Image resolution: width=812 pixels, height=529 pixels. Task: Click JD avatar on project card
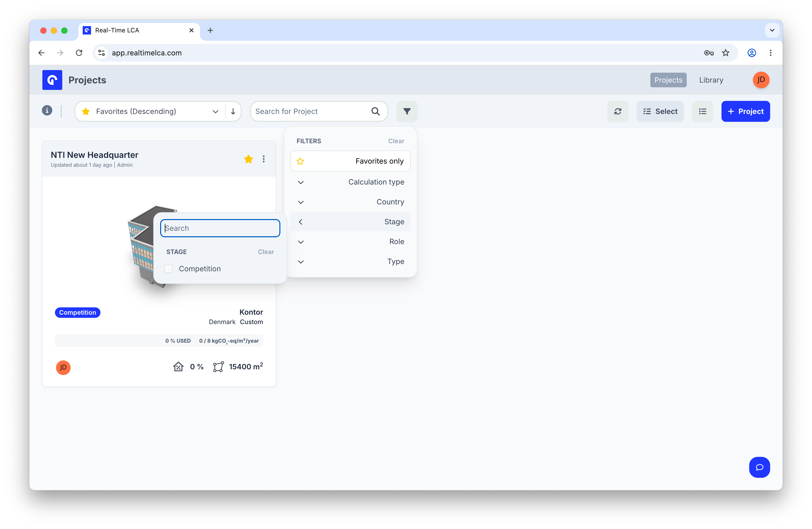(63, 367)
